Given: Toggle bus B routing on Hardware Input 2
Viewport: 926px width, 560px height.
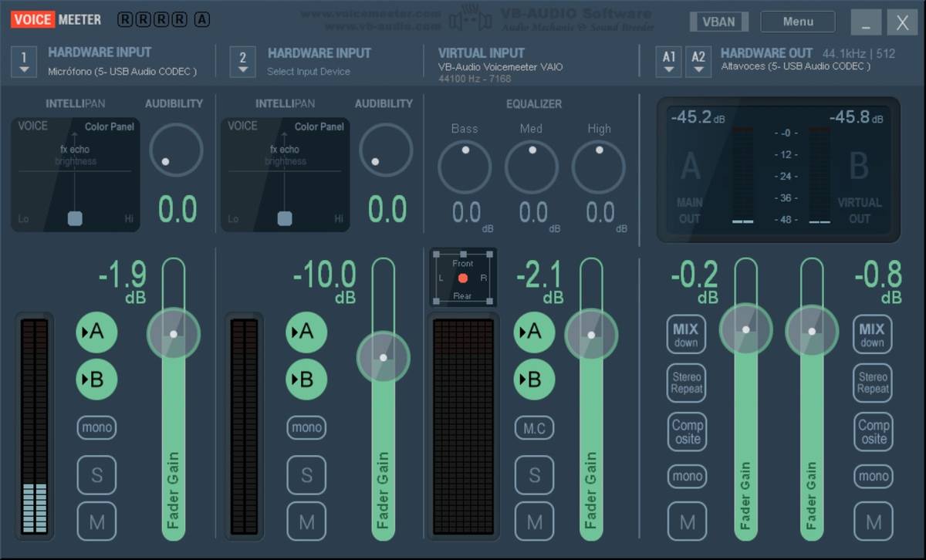Looking at the screenshot, I should pyautogui.click(x=306, y=379).
